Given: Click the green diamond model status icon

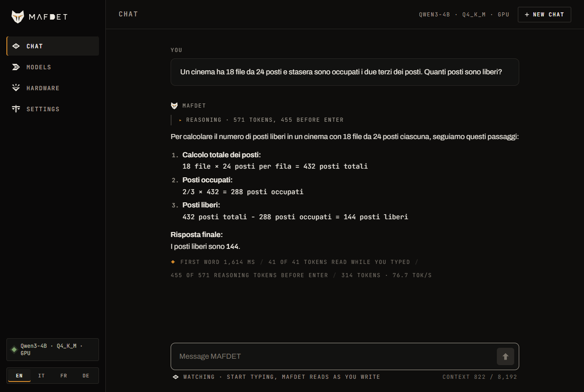Looking at the screenshot, I should (x=14, y=350).
